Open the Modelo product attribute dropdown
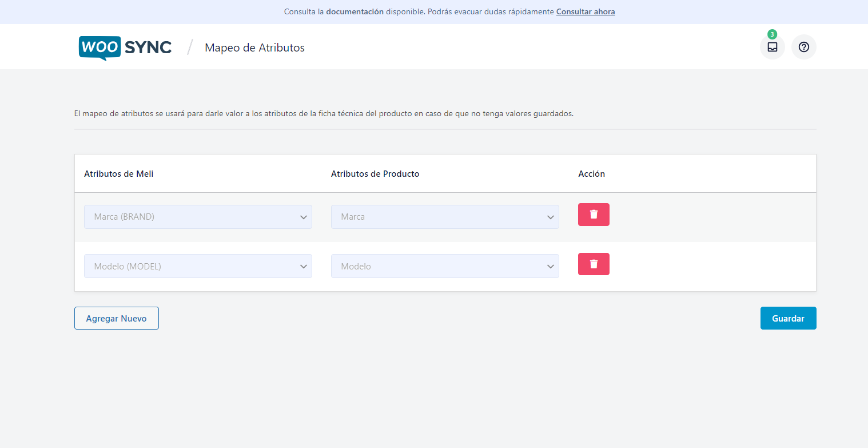 tap(445, 266)
